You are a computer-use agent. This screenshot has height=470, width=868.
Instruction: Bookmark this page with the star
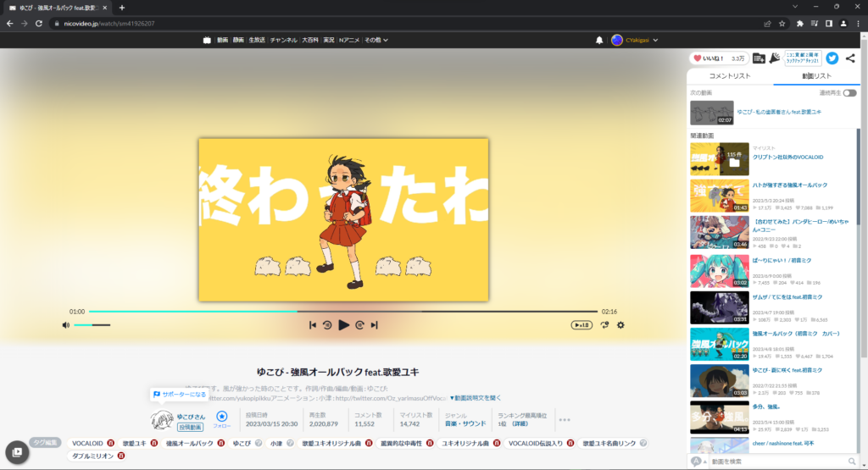[782, 24]
